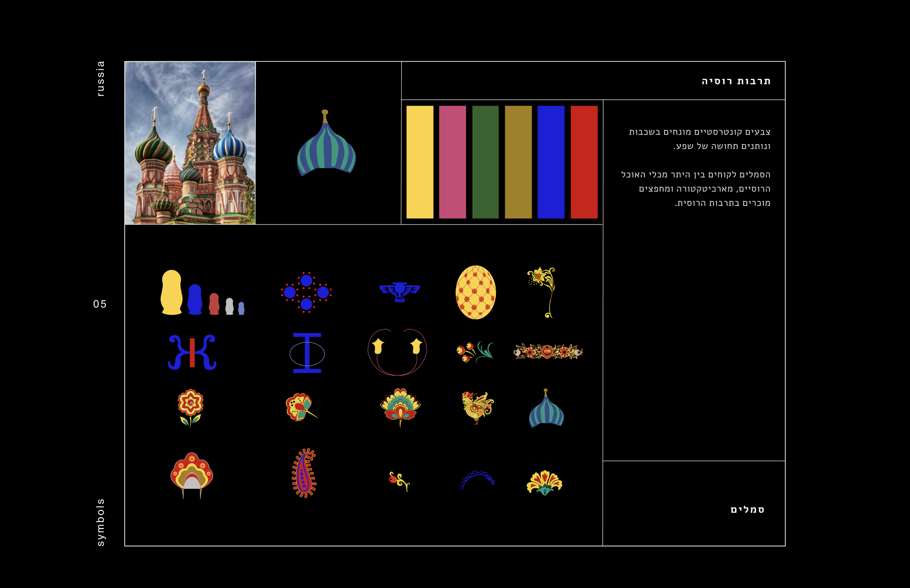
Task: Click the 'סמלים' heading text
Action: click(747, 510)
